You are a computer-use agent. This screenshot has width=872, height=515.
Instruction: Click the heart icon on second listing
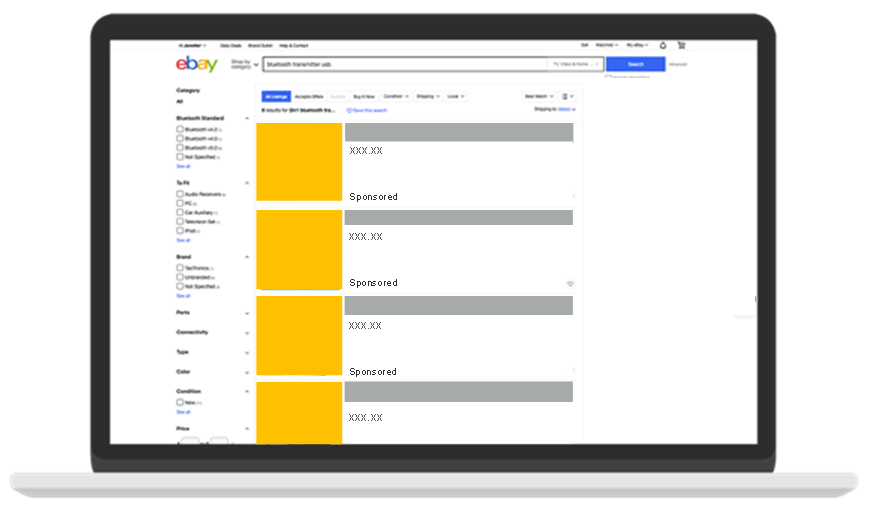[x=571, y=284]
